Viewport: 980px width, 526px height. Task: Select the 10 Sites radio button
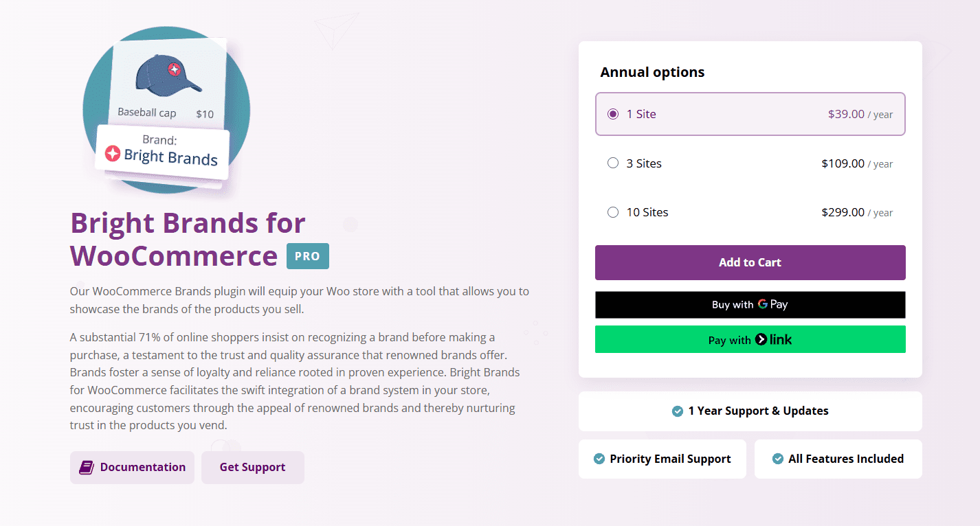tap(613, 212)
